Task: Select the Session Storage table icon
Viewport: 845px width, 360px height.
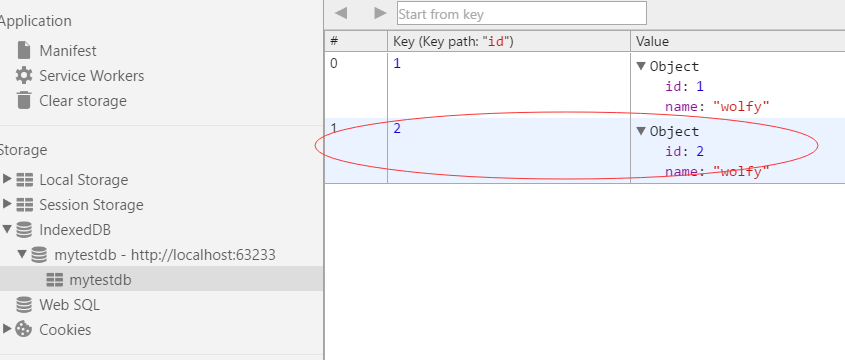Action: (x=24, y=205)
